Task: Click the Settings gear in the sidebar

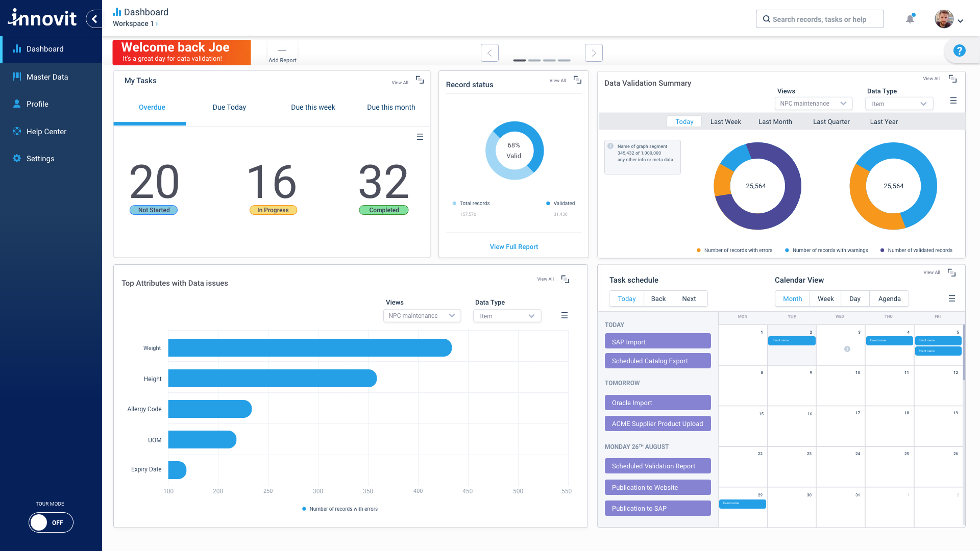Action: click(17, 158)
